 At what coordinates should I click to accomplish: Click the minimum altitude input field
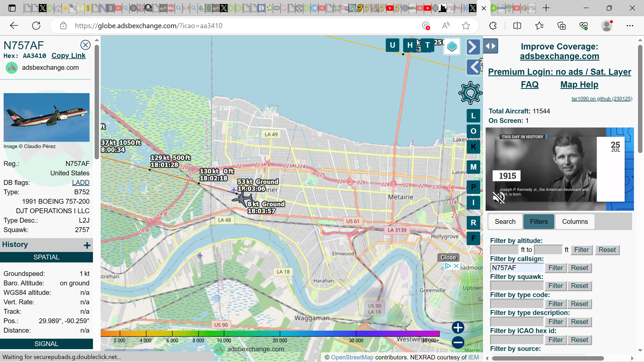pyautogui.click(x=504, y=250)
